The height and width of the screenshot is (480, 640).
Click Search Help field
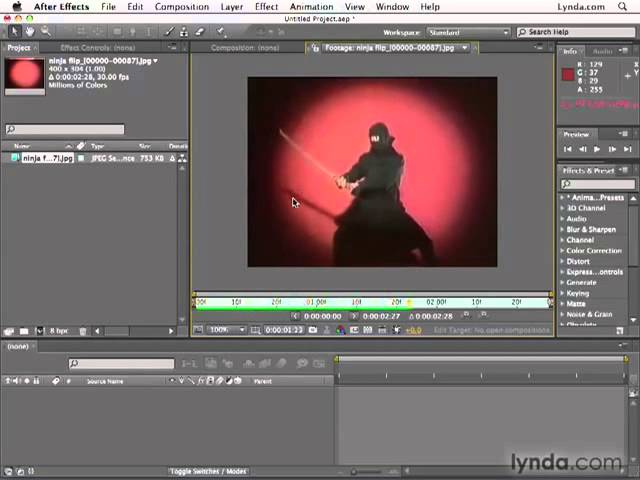tap(576, 32)
